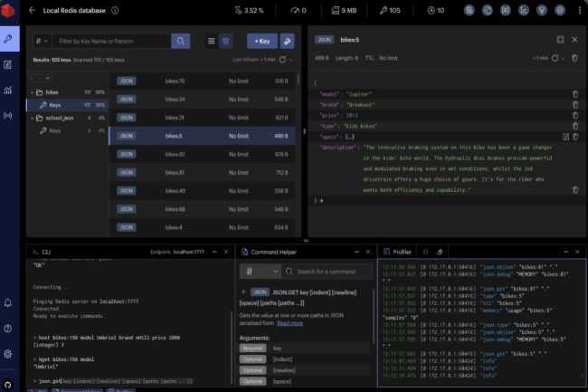
Task: Collapse the bikes folder in the tree
Action: pos(33,92)
